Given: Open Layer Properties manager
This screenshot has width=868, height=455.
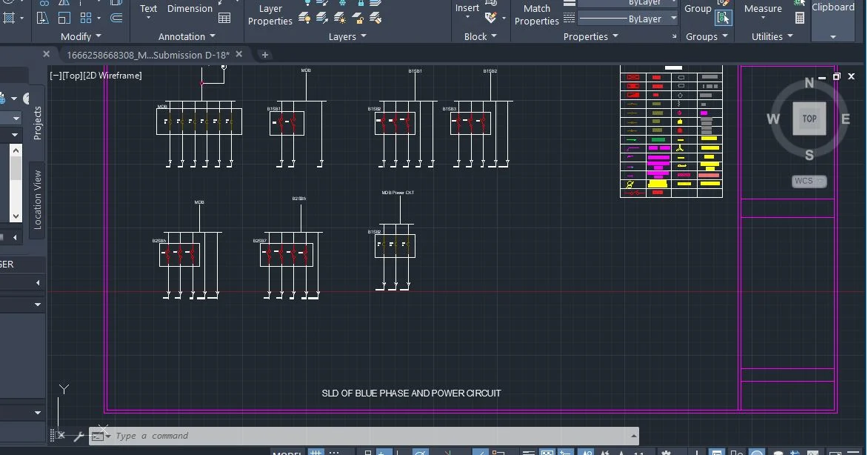Looking at the screenshot, I should tap(270, 15).
